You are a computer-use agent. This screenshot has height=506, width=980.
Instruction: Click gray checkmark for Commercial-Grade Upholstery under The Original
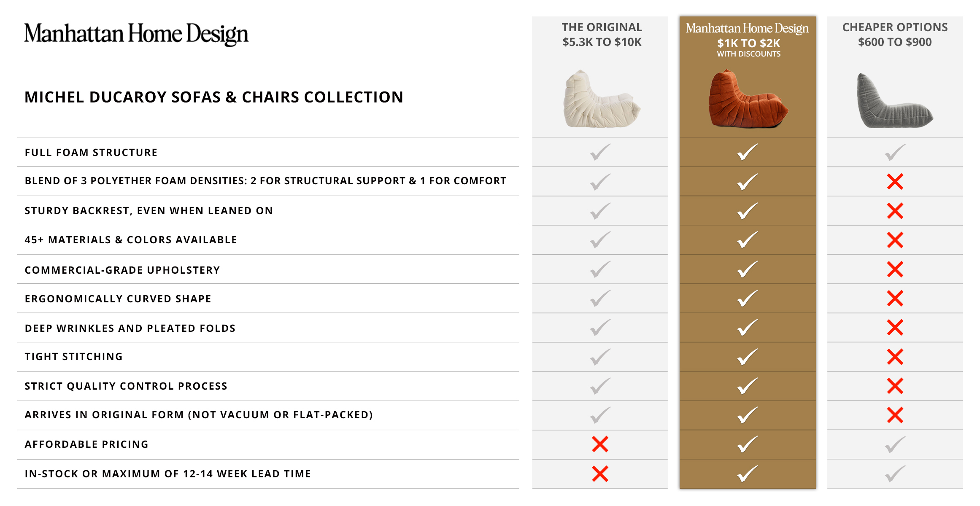[600, 269]
